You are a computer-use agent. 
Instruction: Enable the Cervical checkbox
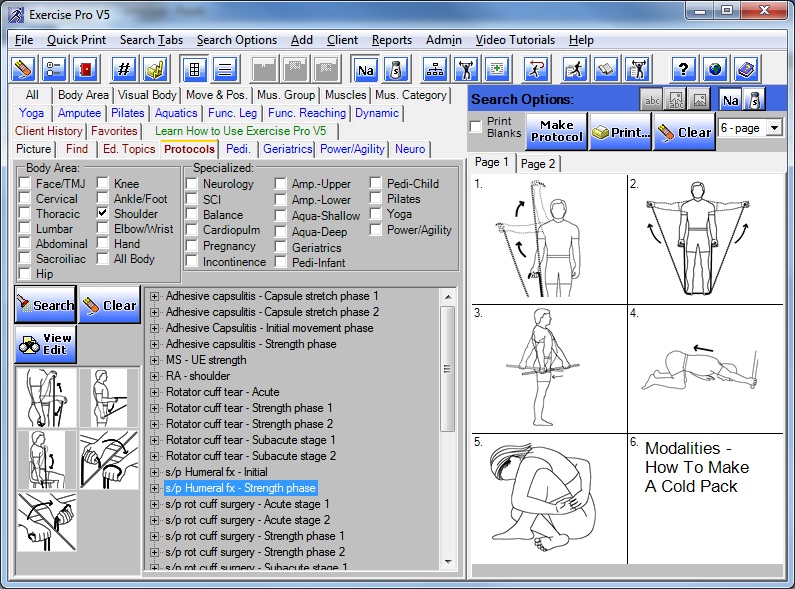[24, 198]
